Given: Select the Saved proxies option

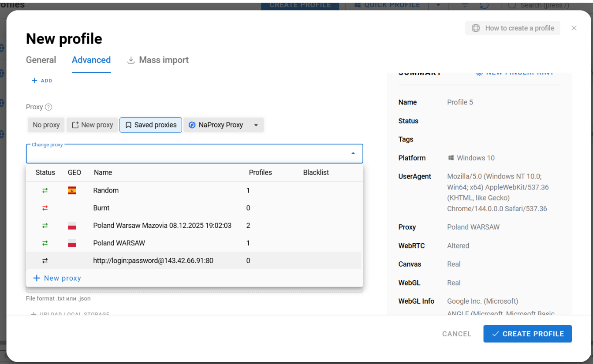Looking at the screenshot, I should (x=151, y=125).
